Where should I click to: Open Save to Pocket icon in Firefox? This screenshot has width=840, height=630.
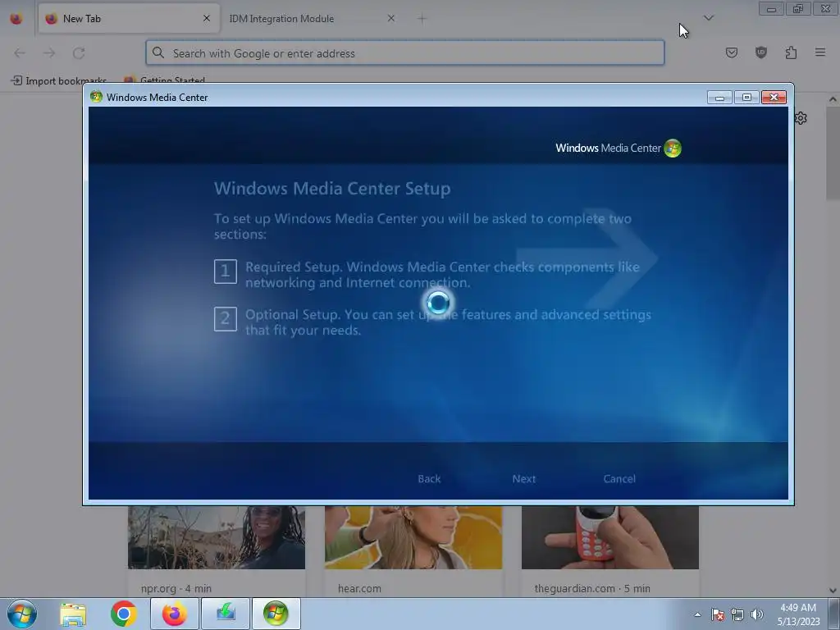pyautogui.click(x=731, y=52)
